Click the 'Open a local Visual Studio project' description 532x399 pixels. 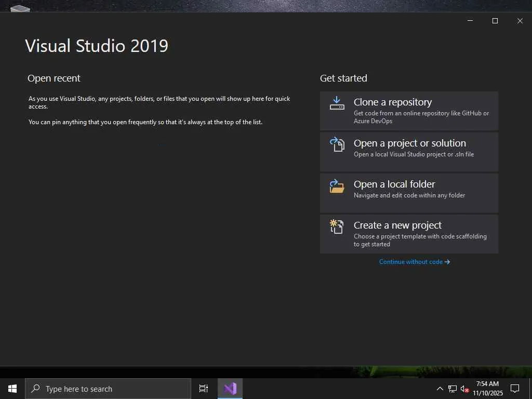click(x=414, y=154)
